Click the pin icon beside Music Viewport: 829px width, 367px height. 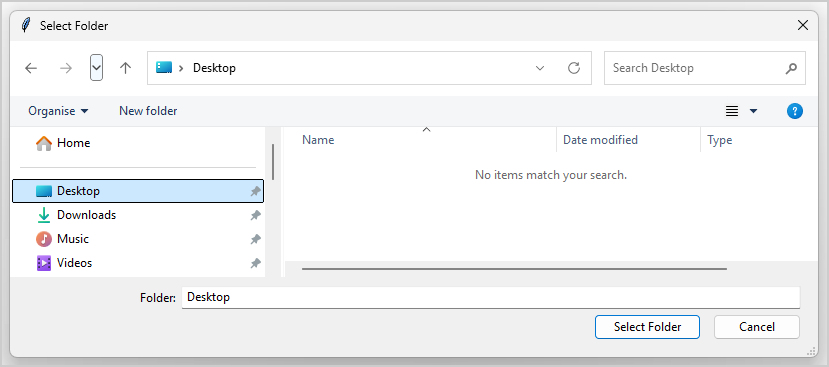point(255,239)
